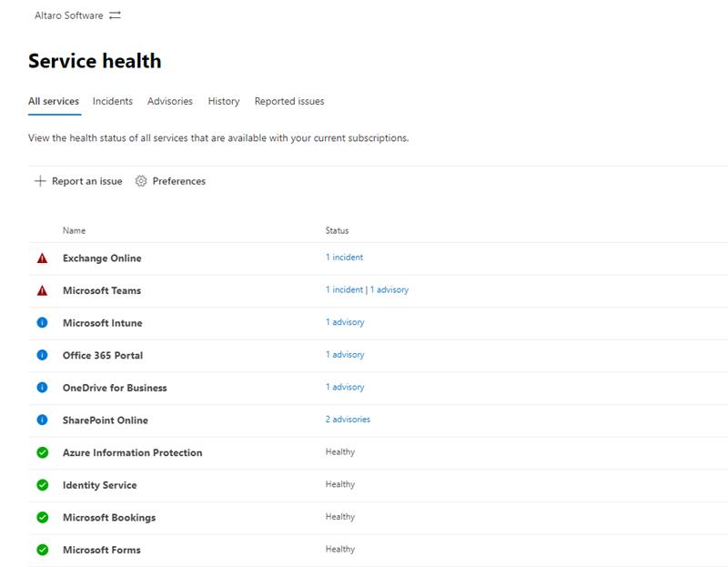Open the SharePoint Online 2 advisories link
The image size is (728, 567).
coord(348,420)
